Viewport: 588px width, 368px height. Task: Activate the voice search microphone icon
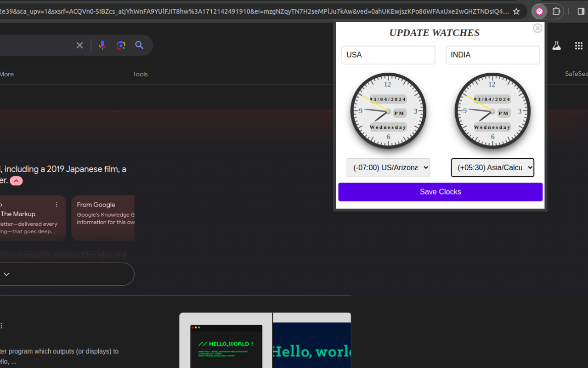tap(102, 45)
